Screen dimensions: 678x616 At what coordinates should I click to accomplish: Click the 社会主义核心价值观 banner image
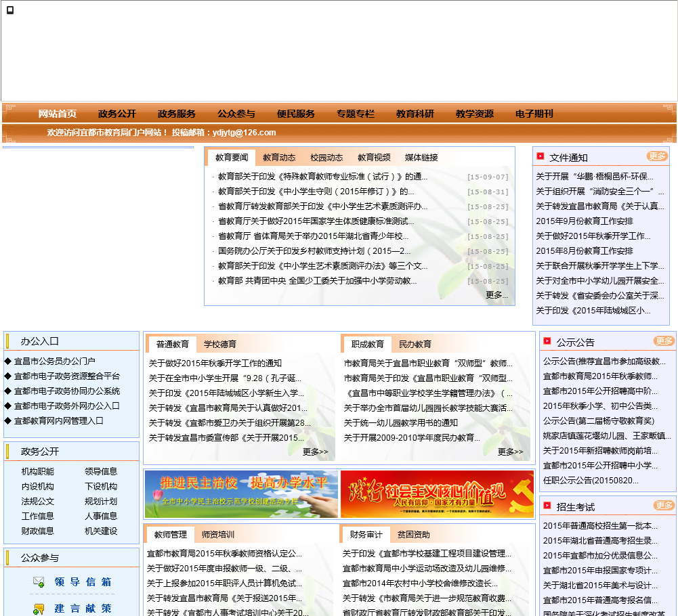pyautogui.click(x=437, y=494)
